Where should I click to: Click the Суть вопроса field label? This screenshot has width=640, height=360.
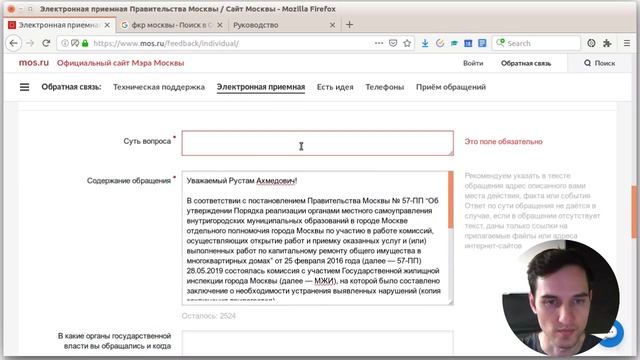click(147, 141)
